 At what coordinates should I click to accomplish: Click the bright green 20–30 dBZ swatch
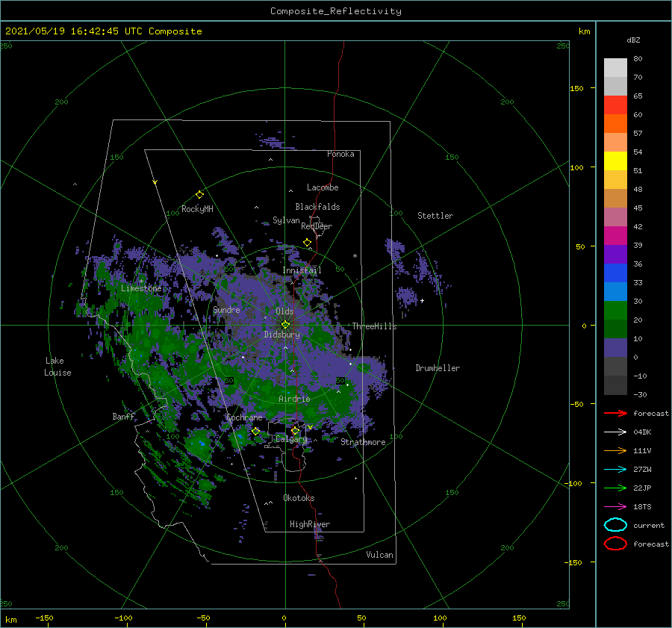click(615, 311)
